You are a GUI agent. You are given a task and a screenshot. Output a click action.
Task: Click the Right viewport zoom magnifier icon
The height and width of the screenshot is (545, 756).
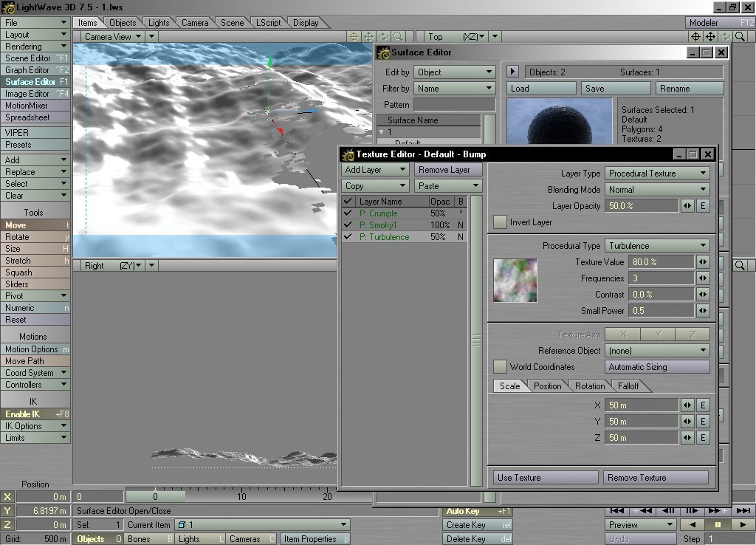(740, 265)
